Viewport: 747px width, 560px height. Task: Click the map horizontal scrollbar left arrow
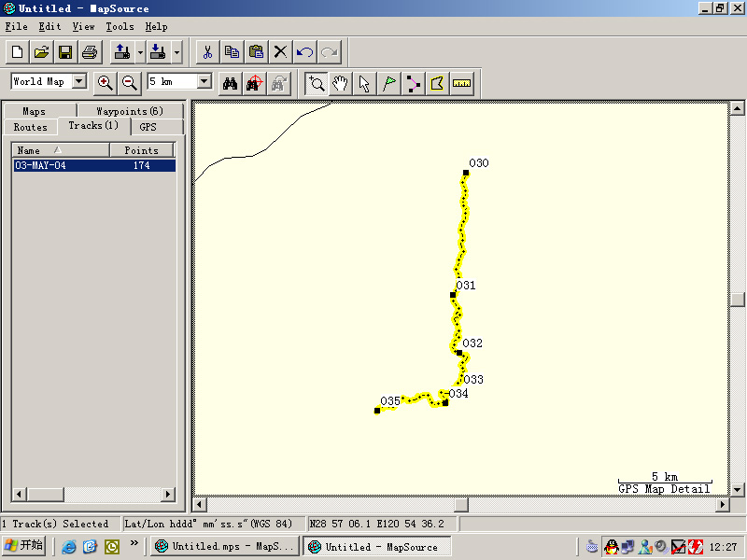[199, 504]
